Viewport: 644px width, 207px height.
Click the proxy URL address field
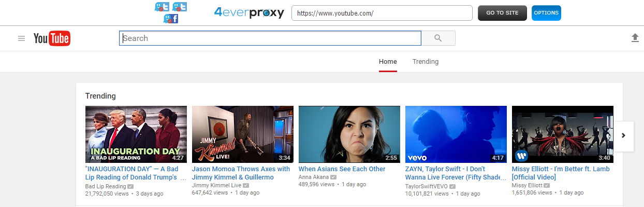point(382,13)
